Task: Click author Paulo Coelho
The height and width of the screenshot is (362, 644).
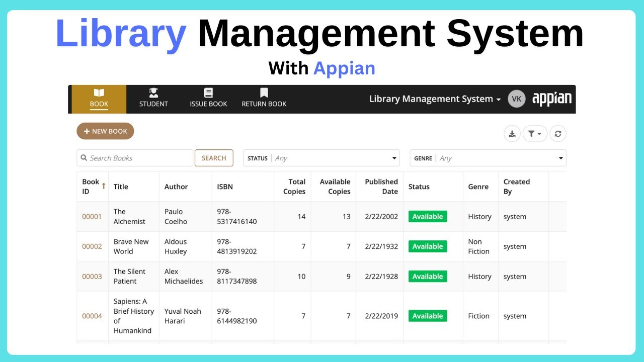Action: [176, 217]
